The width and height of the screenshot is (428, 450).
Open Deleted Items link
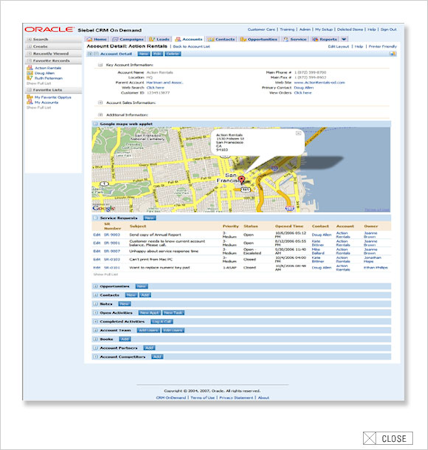click(x=350, y=30)
